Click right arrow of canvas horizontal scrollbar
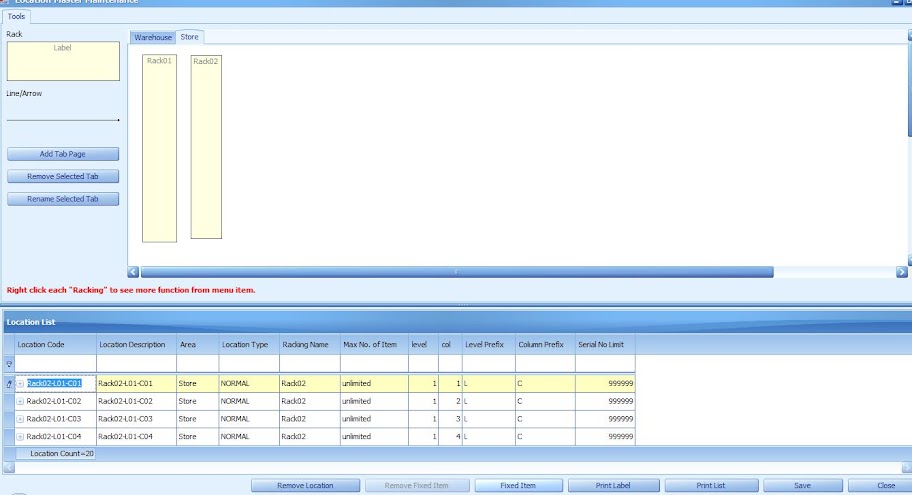This screenshot has width=912, height=495. (902, 272)
